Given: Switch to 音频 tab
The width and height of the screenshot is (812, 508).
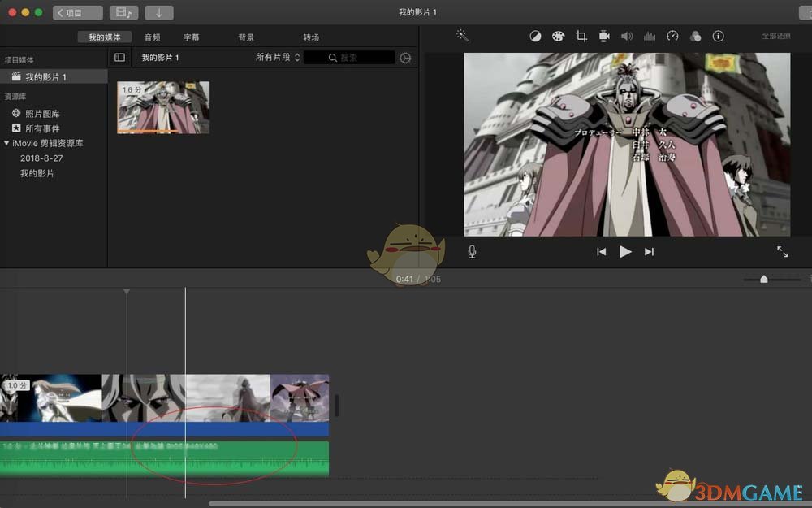Looking at the screenshot, I should 153,37.
